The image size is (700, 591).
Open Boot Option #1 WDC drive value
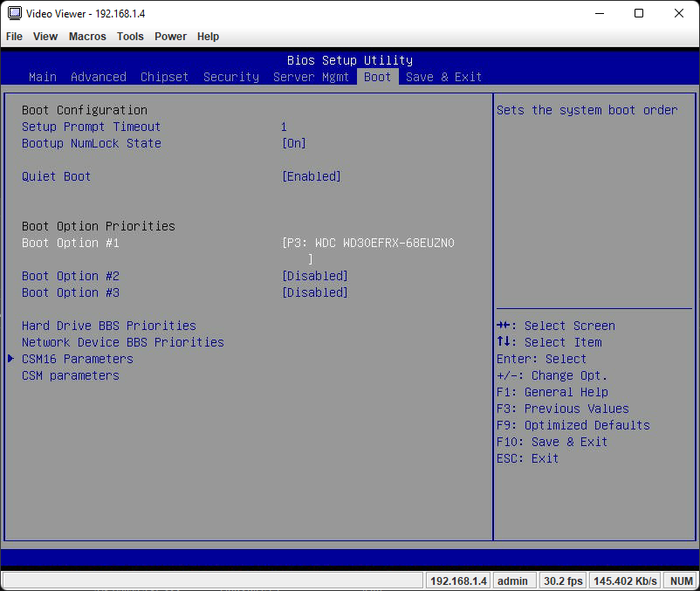368,251
